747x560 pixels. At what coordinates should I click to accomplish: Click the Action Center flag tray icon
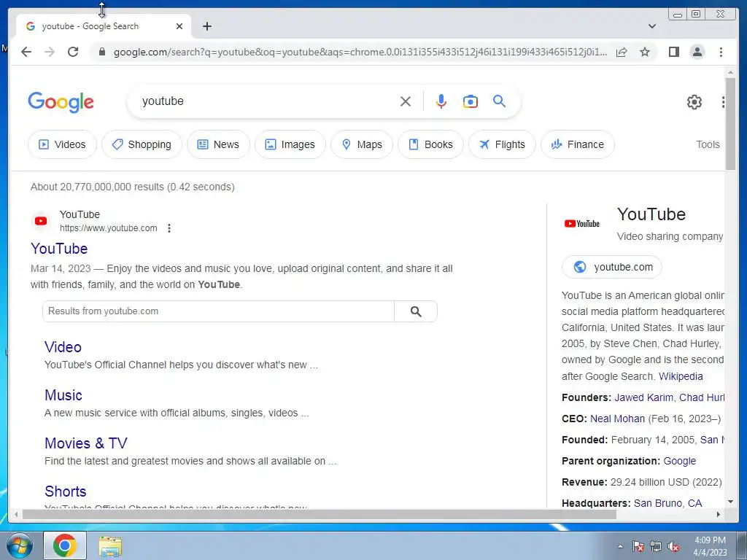[x=638, y=546]
